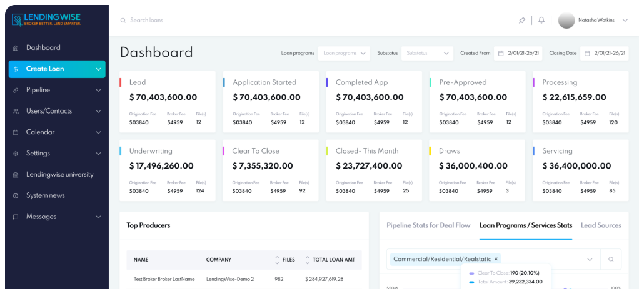Open Lendingwise university link
The width and height of the screenshot is (644, 289).
pos(59,175)
